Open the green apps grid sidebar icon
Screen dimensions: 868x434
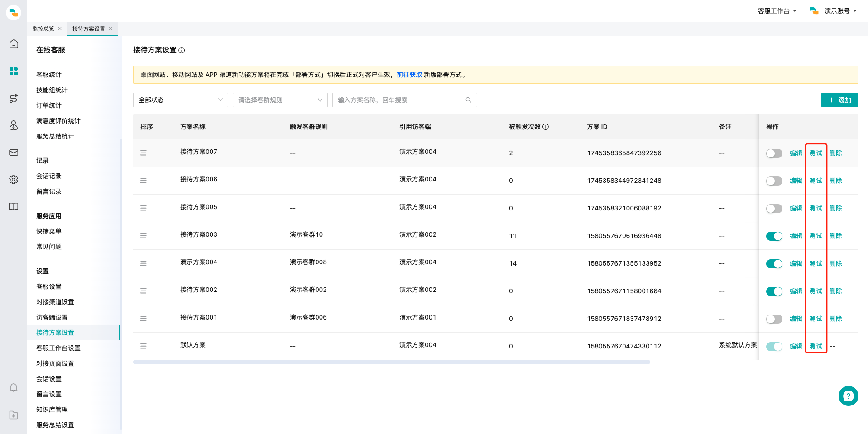14,71
